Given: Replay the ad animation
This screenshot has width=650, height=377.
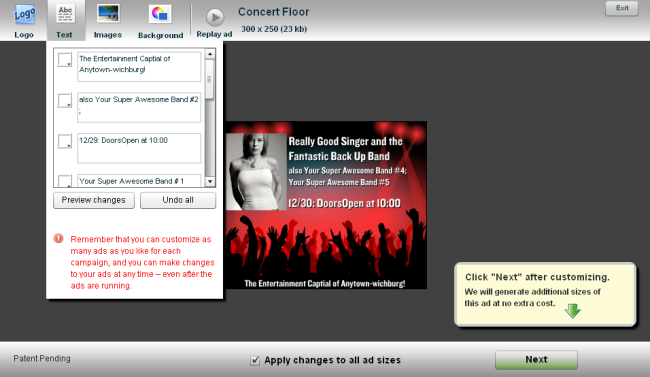Looking at the screenshot, I should point(215,23).
